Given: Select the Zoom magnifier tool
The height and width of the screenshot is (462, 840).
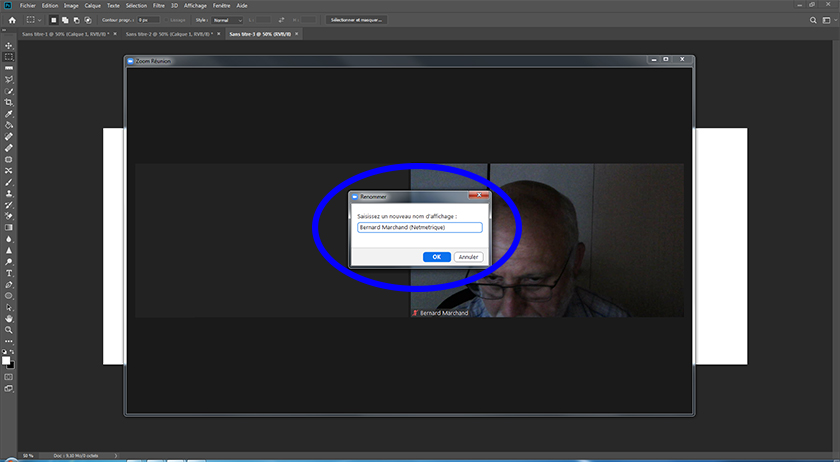Looking at the screenshot, I should tap(9, 330).
